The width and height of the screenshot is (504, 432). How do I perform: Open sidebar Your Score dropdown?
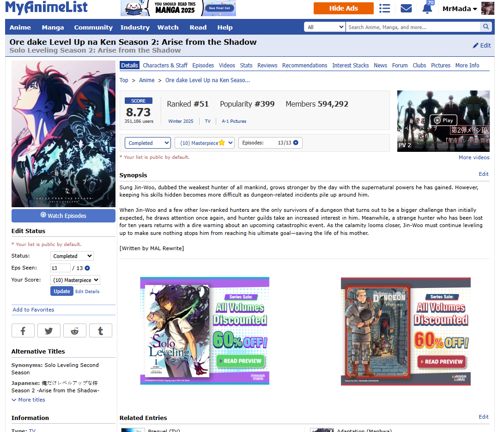coord(75,280)
